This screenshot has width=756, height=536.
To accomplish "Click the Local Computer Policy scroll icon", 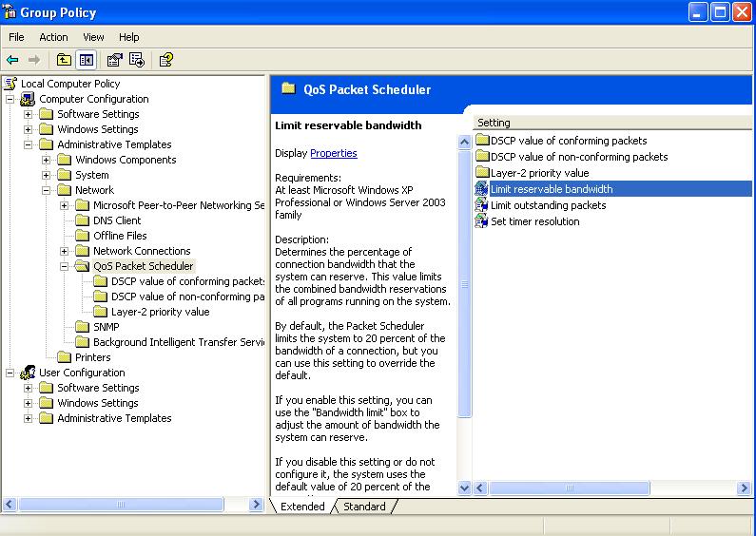I will 10,84.
